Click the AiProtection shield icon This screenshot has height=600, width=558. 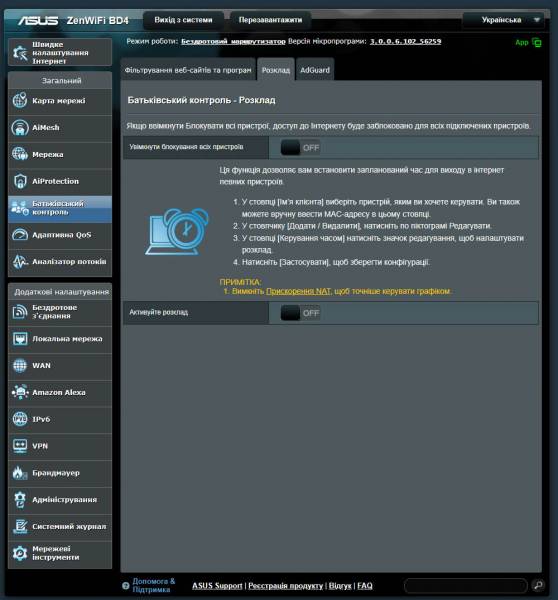coord(20,181)
